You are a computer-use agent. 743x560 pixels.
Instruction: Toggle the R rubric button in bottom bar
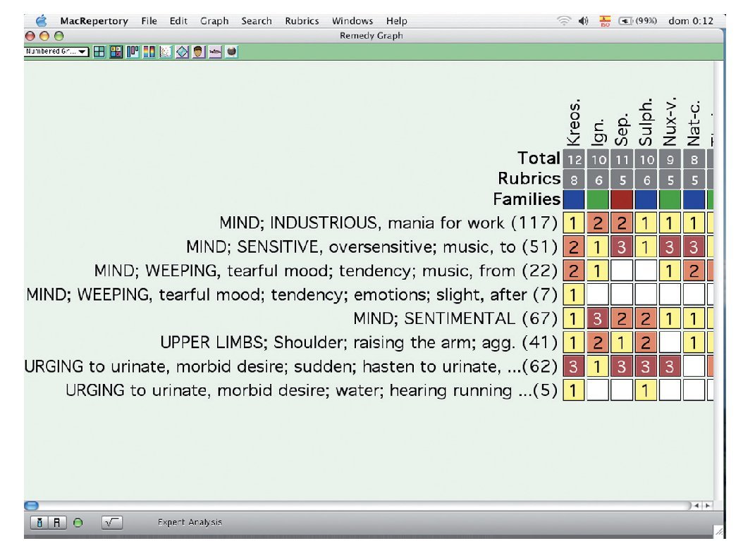coord(59,523)
